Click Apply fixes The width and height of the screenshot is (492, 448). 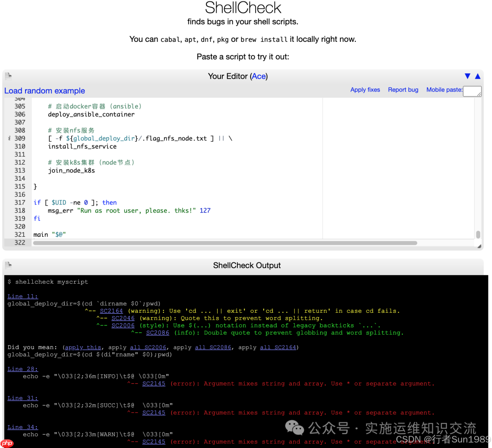click(x=365, y=90)
